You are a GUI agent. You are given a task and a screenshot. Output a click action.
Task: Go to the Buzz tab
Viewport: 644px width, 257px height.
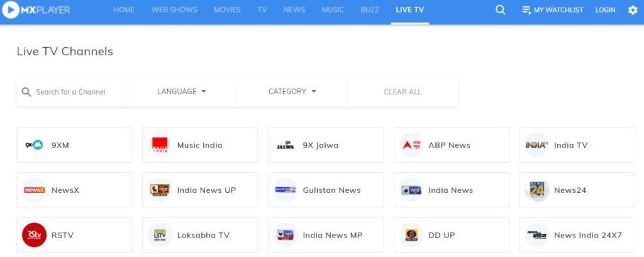370,10
